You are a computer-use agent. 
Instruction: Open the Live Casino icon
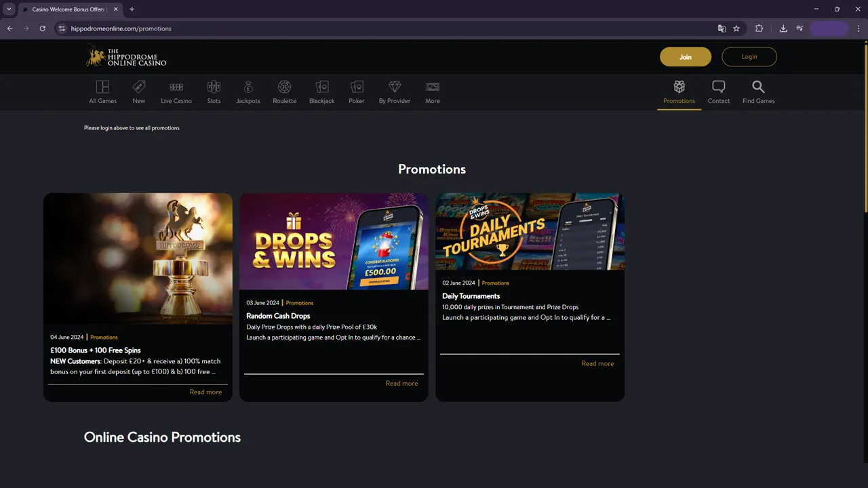coord(176,87)
